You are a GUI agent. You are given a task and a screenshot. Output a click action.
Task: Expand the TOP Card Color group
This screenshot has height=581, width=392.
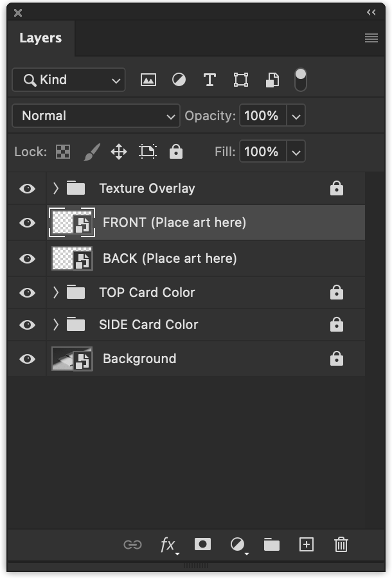click(55, 292)
